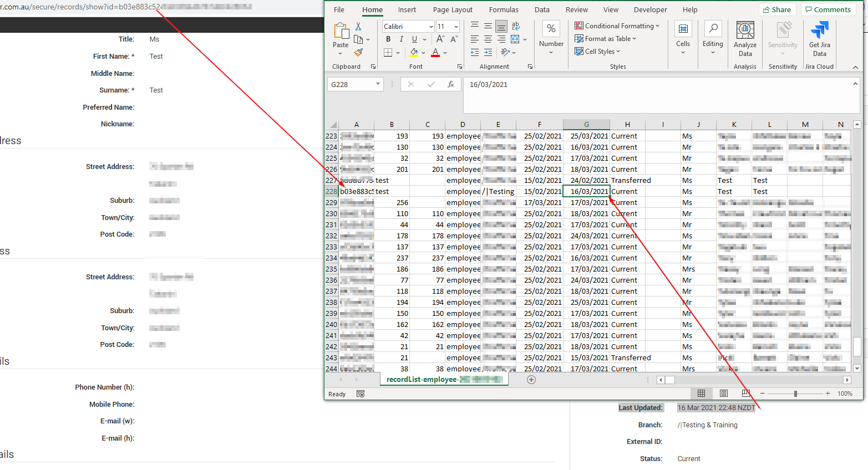Open Cell Styles menu

point(597,52)
